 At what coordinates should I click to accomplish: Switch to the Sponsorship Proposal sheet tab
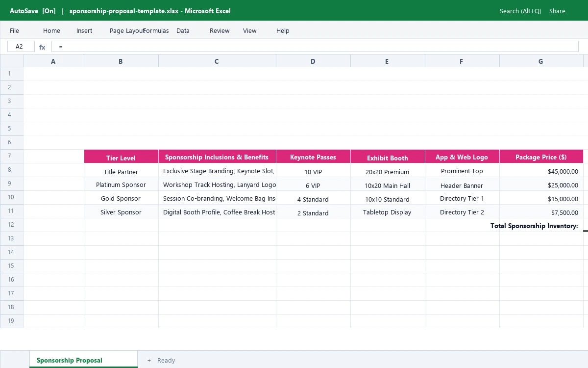pyautogui.click(x=83, y=359)
